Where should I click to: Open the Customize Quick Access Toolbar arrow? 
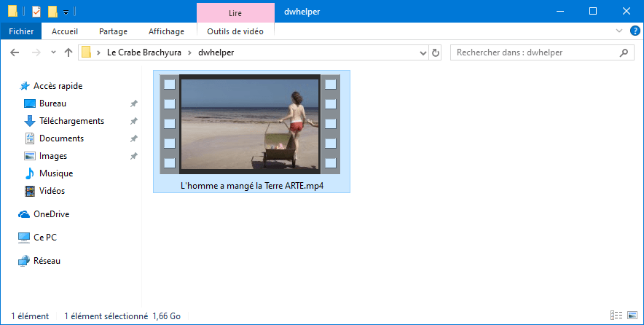66,12
